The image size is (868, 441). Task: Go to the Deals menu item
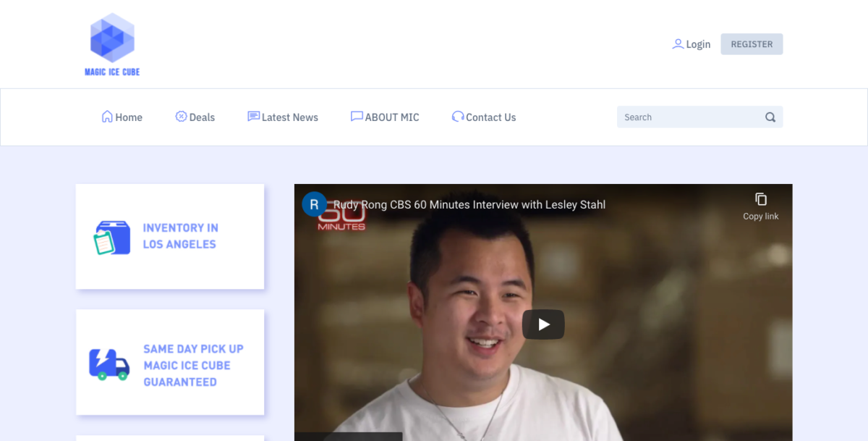(202, 117)
